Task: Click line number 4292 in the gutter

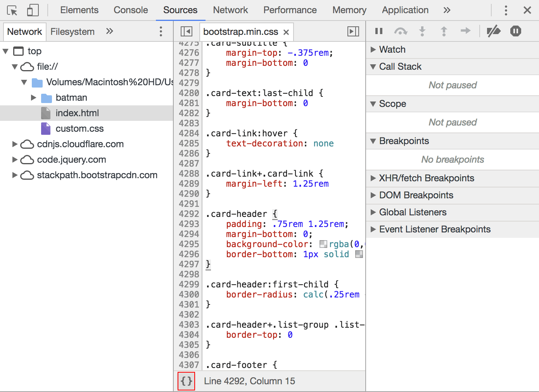Action: click(189, 214)
